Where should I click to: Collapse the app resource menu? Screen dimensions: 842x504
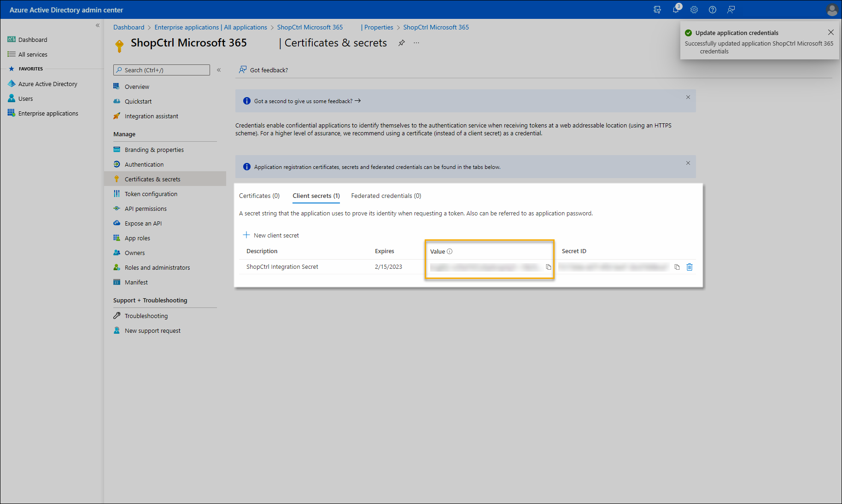coord(219,70)
